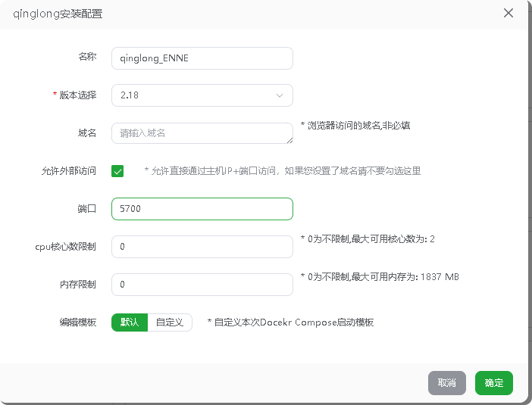Click the 允许外部访问 label text
The image size is (532, 405).
click(69, 171)
